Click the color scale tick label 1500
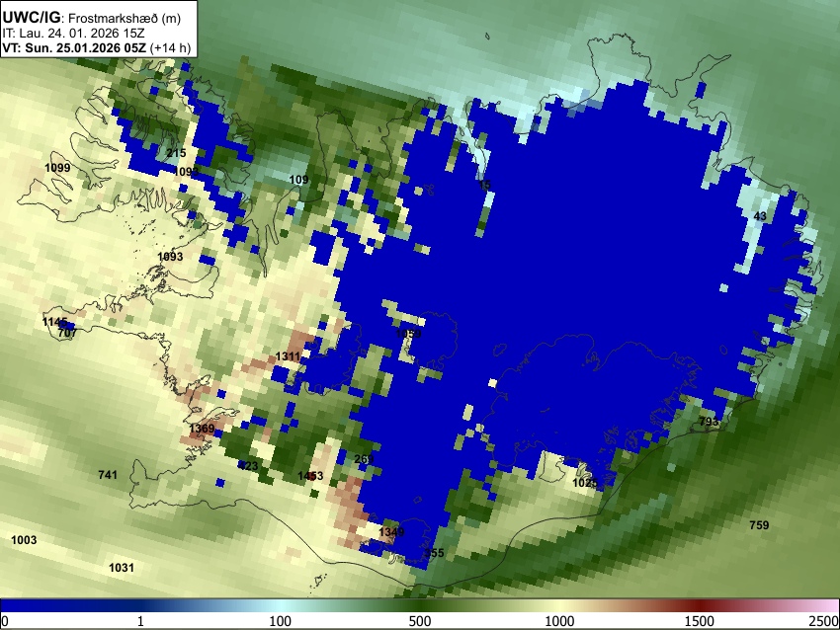840x630 pixels. pyautogui.click(x=699, y=621)
